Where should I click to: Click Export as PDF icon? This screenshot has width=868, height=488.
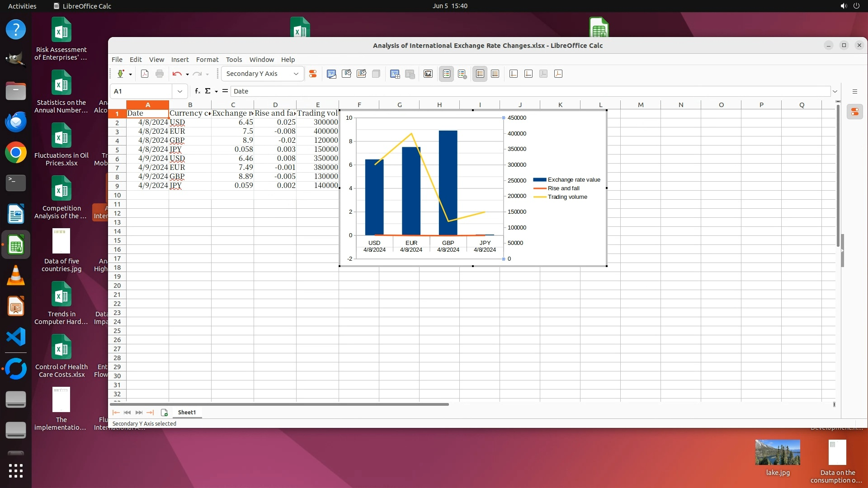145,74
